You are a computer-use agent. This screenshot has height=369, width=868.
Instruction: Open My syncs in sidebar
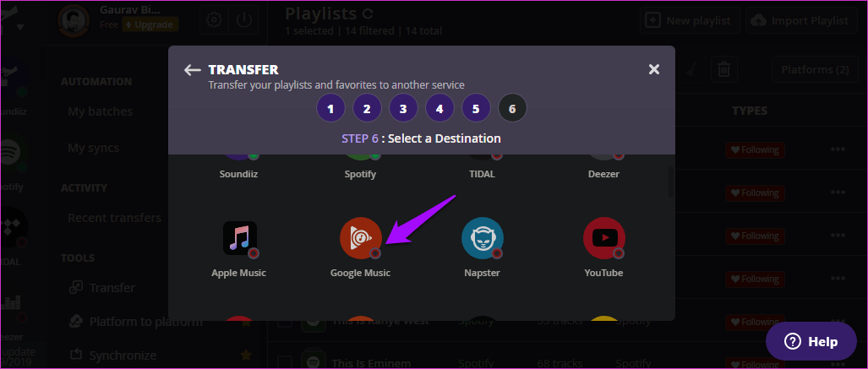94,149
